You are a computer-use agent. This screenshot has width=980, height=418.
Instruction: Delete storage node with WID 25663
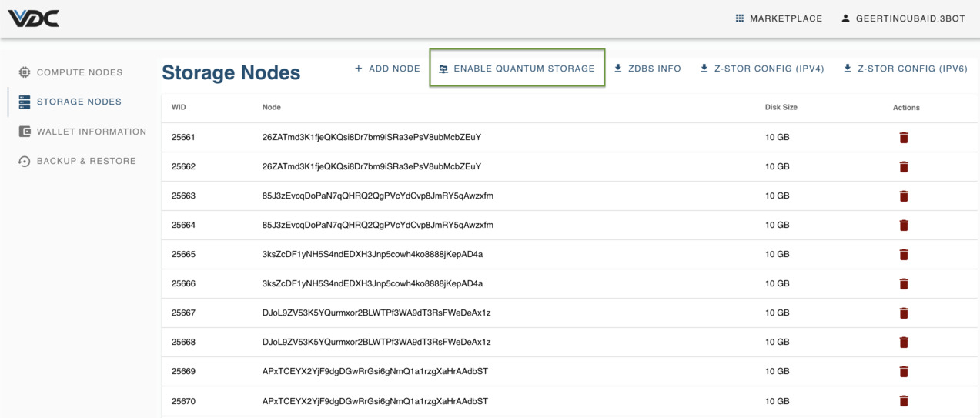pyautogui.click(x=904, y=196)
